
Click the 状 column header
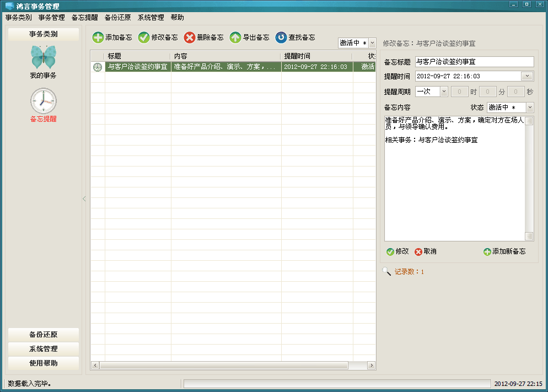tap(364, 56)
